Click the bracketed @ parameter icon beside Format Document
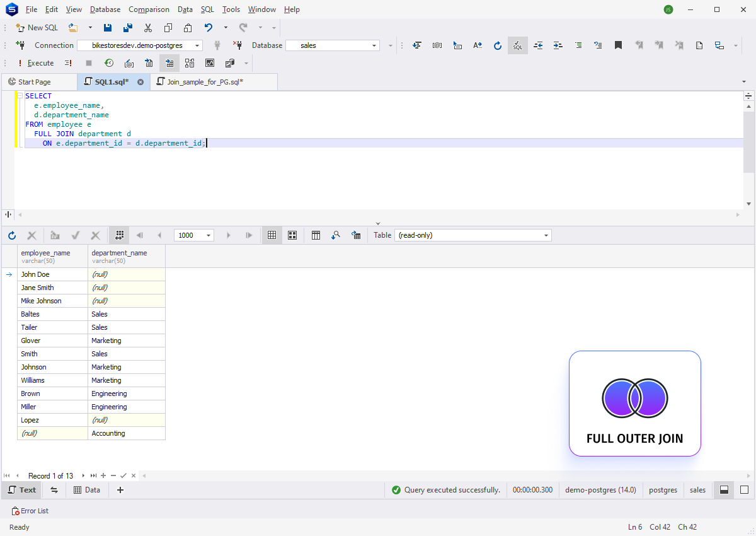The image size is (756, 536). (x=437, y=45)
